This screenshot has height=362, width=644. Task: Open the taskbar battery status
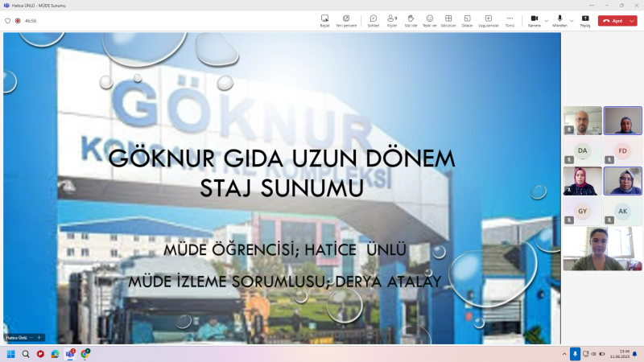601,354
